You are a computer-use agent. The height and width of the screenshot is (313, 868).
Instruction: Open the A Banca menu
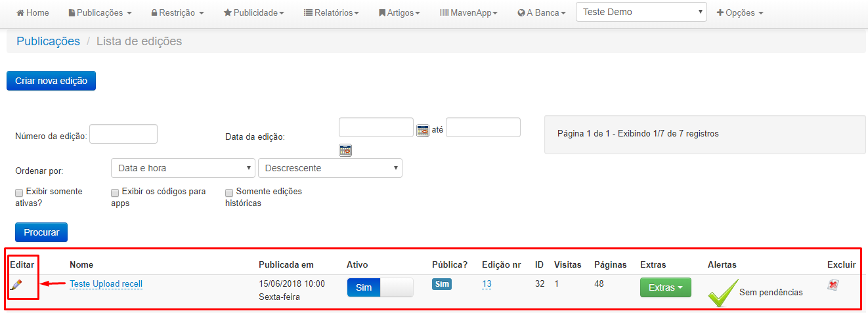pyautogui.click(x=542, y=12)
